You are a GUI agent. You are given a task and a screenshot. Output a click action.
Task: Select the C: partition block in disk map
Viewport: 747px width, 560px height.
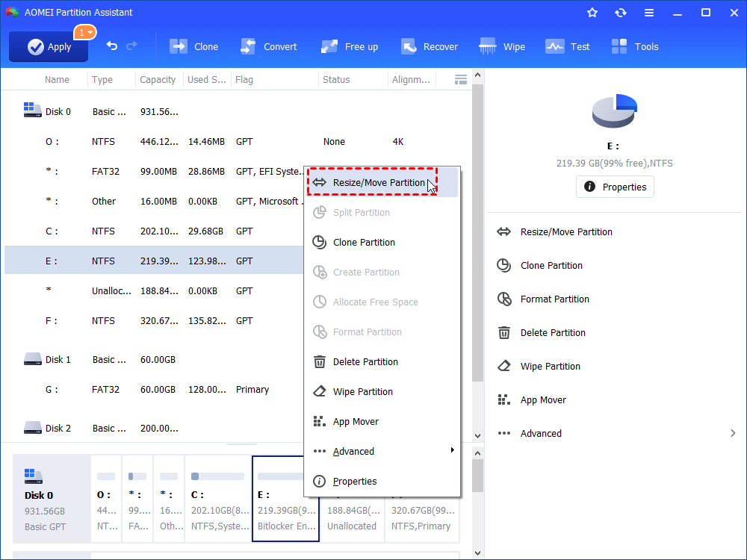coord(217,499)
